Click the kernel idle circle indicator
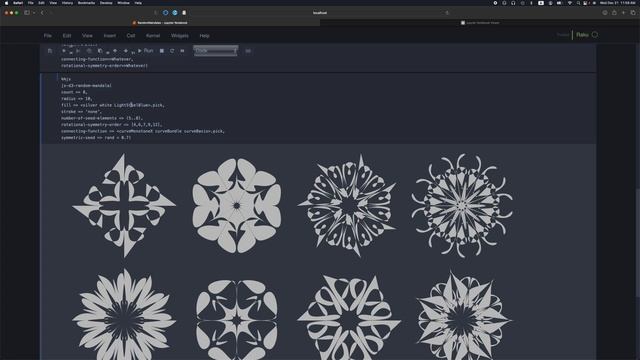Screen dimensions: 640x360 [595, 35]
